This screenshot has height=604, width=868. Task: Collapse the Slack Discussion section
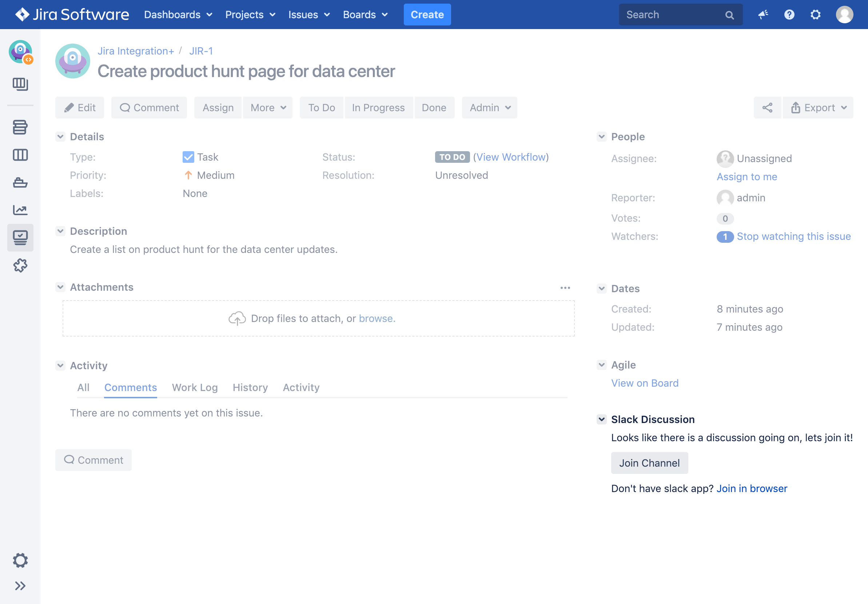[601, 419]
